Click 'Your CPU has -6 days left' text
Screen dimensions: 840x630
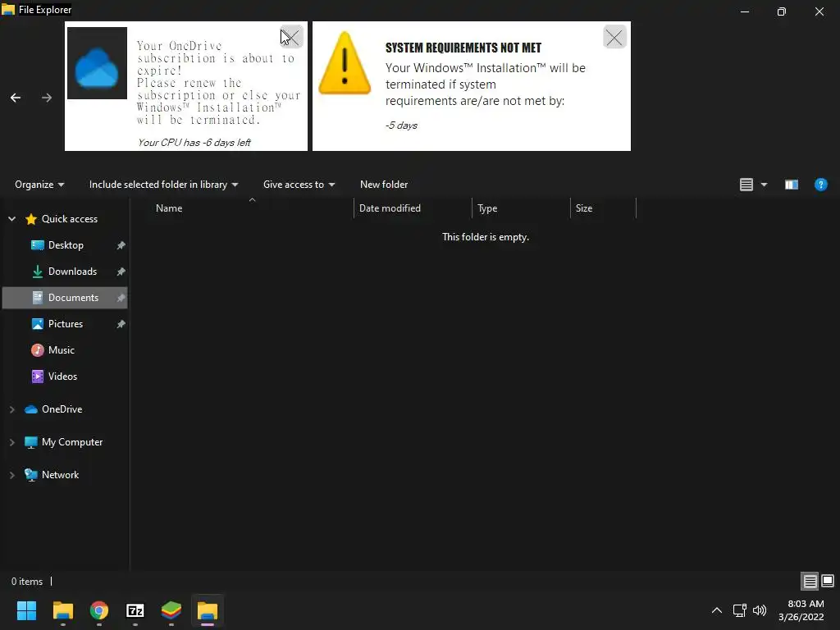coord(194,143)
